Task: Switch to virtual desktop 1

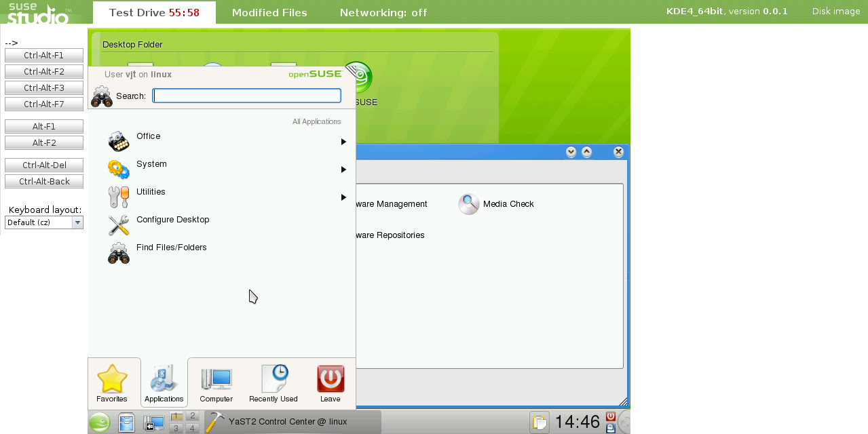Action: point(176,416)
